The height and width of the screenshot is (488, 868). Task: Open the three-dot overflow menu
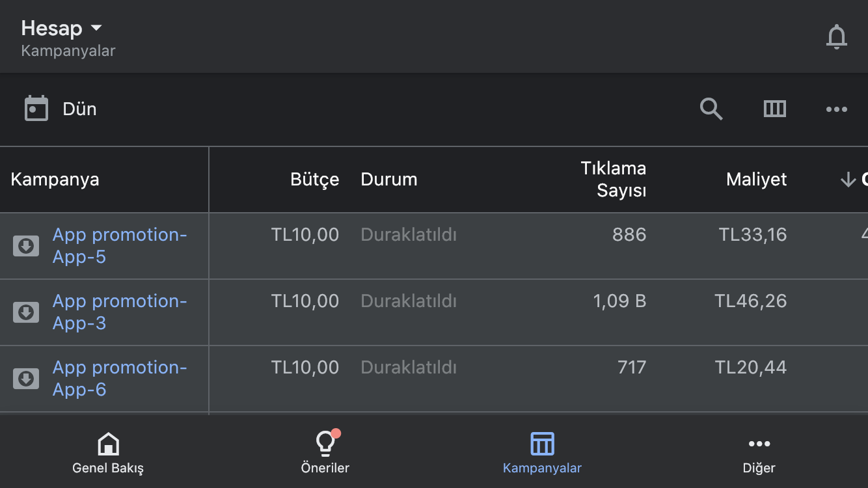(836, 109)
